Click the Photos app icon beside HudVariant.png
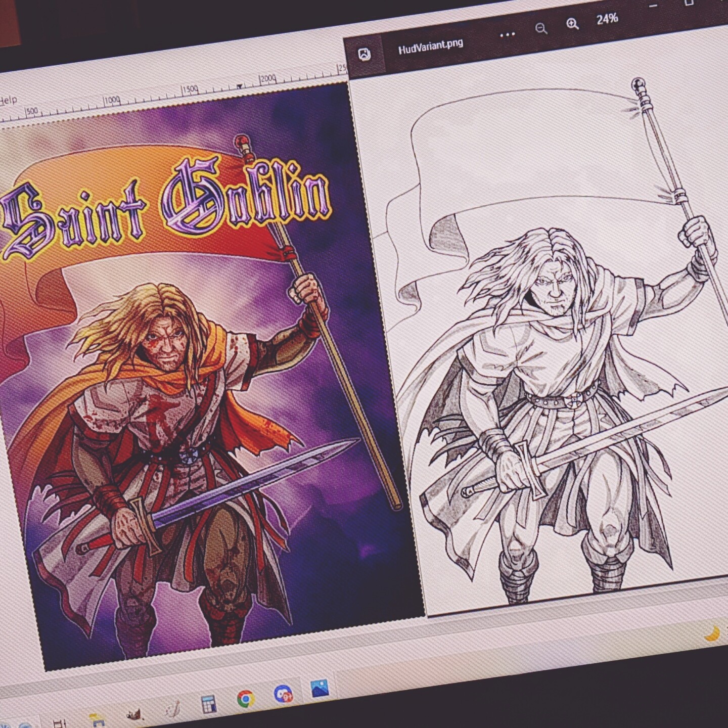 pyautogui.click(x=364, y=54)
